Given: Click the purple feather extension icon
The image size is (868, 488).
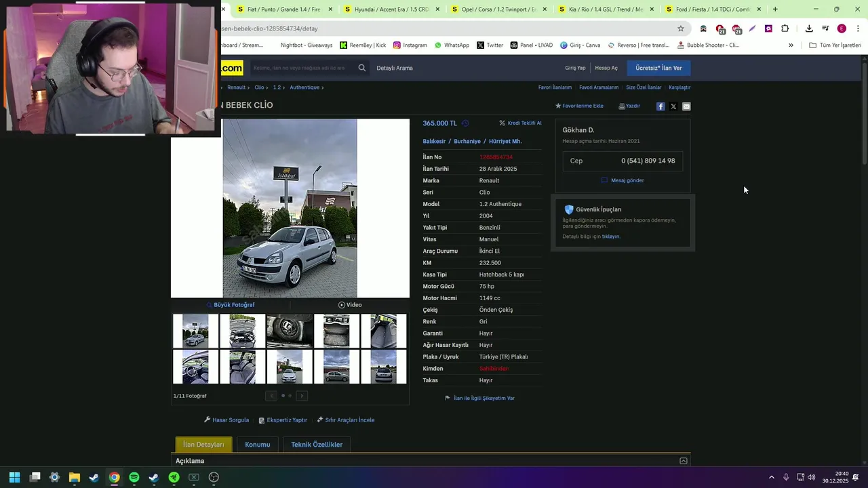Looking at the screenshot, I should [x=752, y=28].
